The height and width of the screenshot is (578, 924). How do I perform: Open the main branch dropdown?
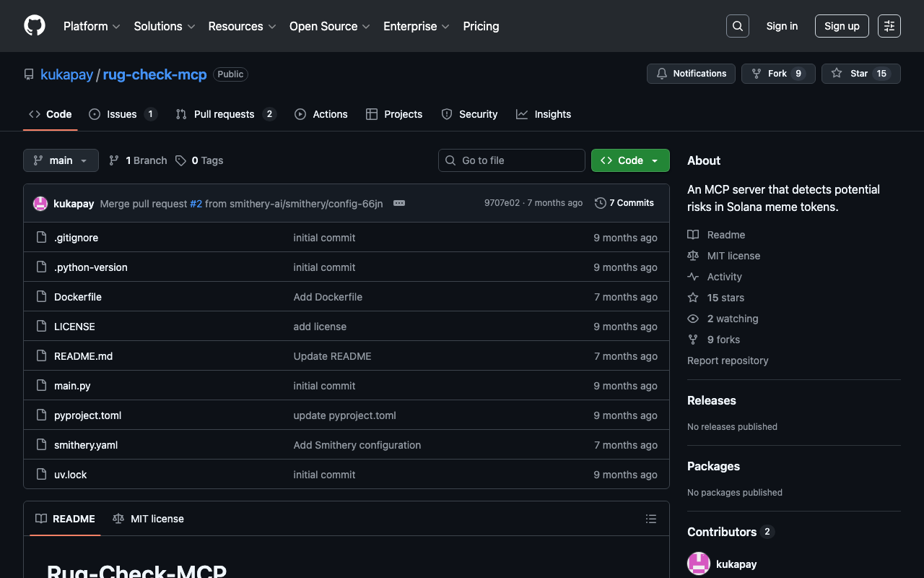coord(61,160)
